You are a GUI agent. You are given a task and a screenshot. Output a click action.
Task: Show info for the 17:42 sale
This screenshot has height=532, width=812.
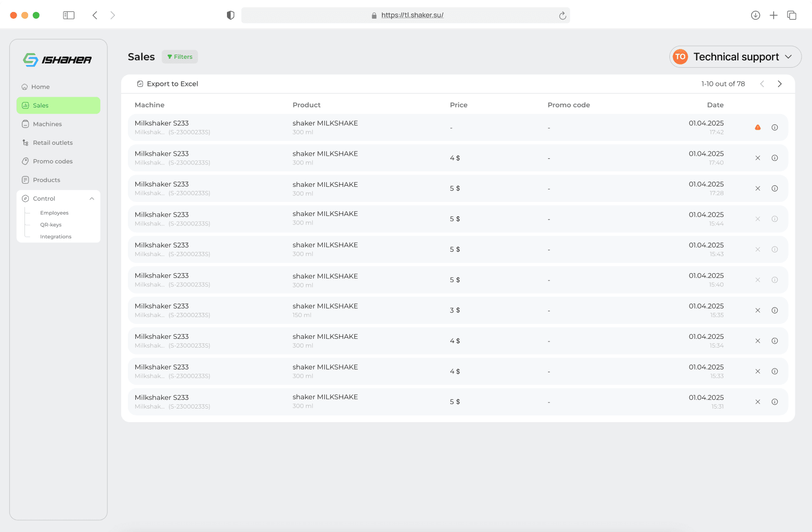coord(775,128)
